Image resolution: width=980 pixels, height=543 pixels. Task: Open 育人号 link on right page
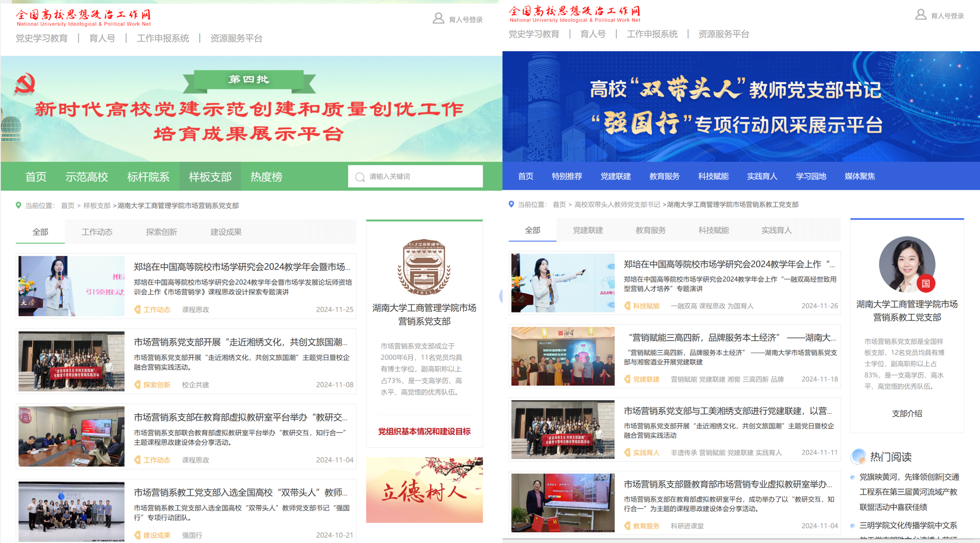[593, 34]
